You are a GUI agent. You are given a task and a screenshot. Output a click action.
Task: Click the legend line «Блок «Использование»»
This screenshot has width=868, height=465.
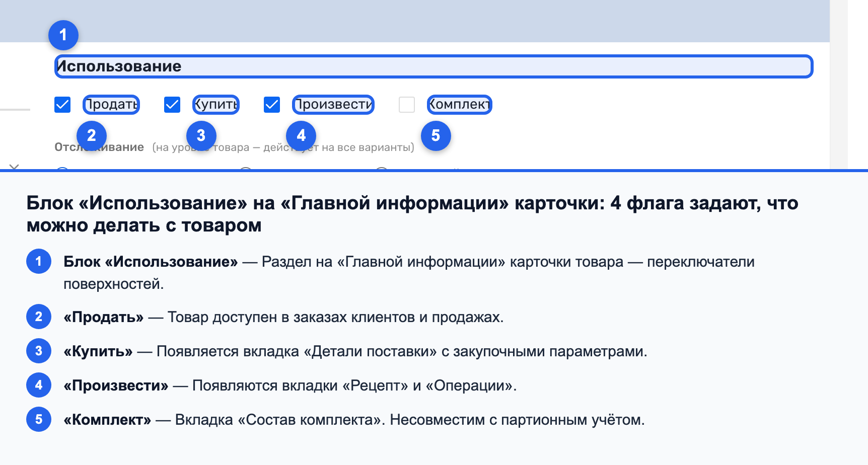point(409,273)
